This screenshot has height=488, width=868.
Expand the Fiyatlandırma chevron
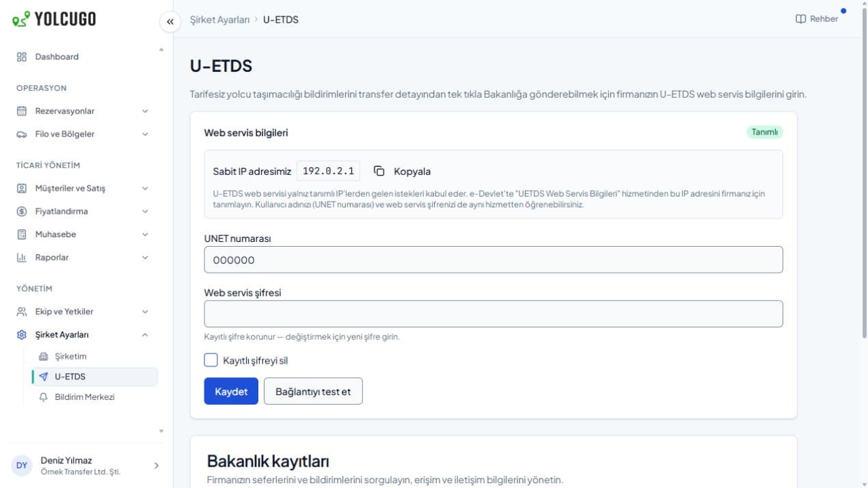click(145, 211)
